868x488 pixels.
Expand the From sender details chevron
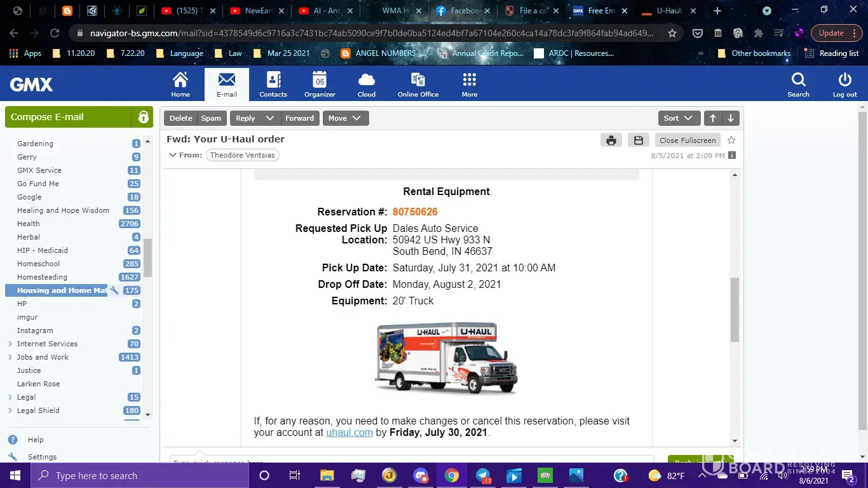pos(172,155)
